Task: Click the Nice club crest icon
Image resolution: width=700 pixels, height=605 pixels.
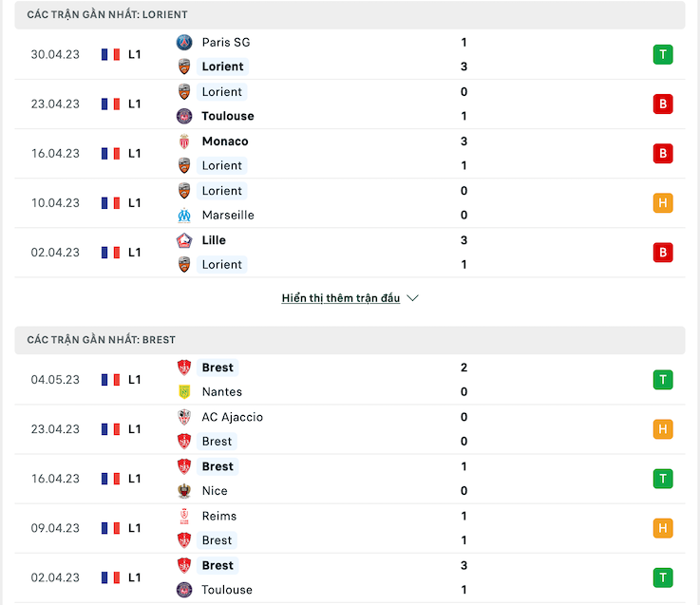Action: pos(184,491)
